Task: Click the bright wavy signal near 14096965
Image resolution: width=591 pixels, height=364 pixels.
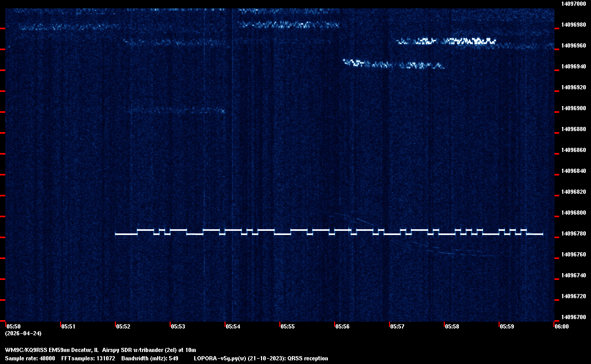Action: [470, 41]
